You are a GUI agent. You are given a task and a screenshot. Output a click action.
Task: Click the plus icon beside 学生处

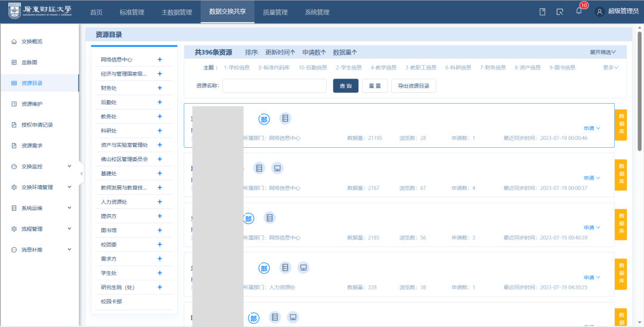tap(160, 273)
